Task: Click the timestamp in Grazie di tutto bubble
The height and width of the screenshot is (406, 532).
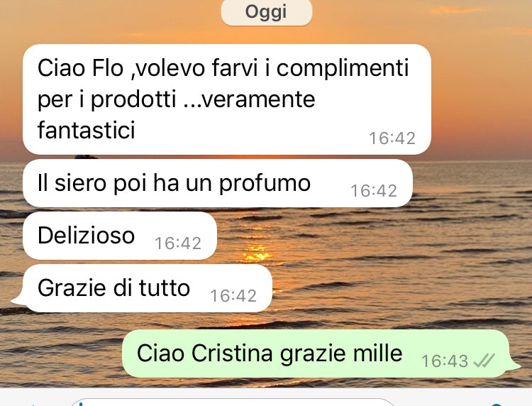Action: click(233, 296)
